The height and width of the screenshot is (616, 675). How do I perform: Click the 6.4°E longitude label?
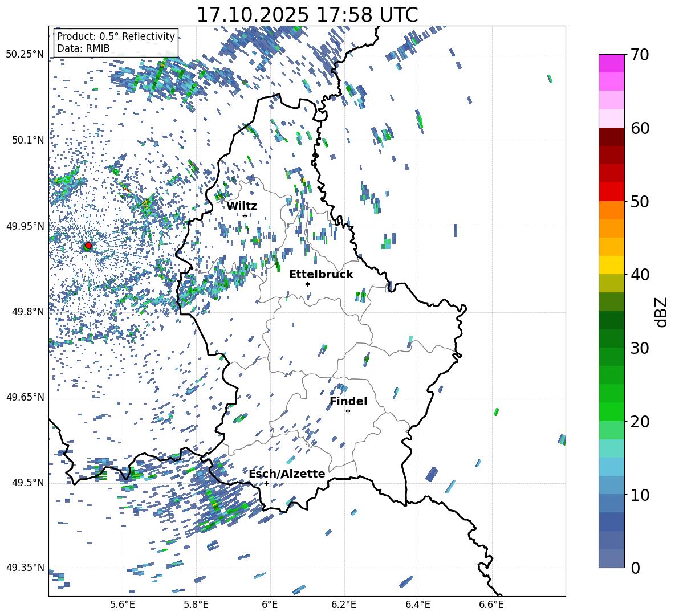point(418,605)
